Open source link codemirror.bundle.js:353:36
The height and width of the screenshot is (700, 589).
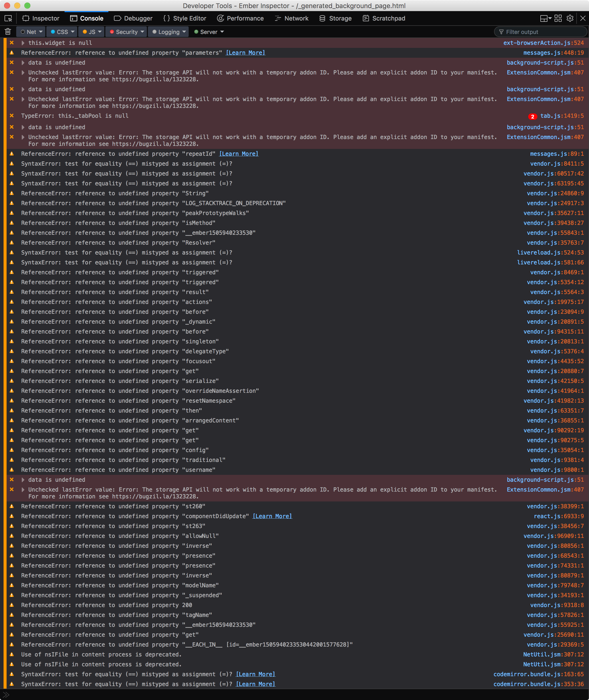click(539, 684)
